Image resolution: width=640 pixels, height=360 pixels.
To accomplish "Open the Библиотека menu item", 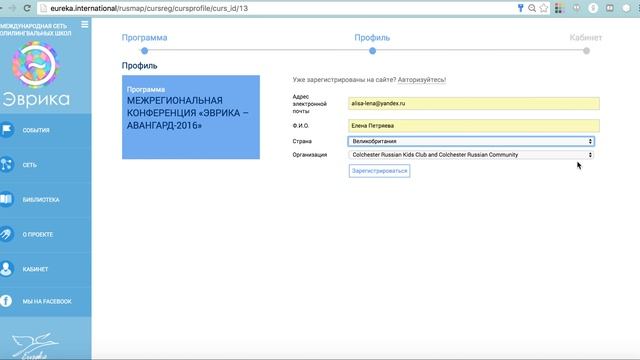I will point(41,200).
